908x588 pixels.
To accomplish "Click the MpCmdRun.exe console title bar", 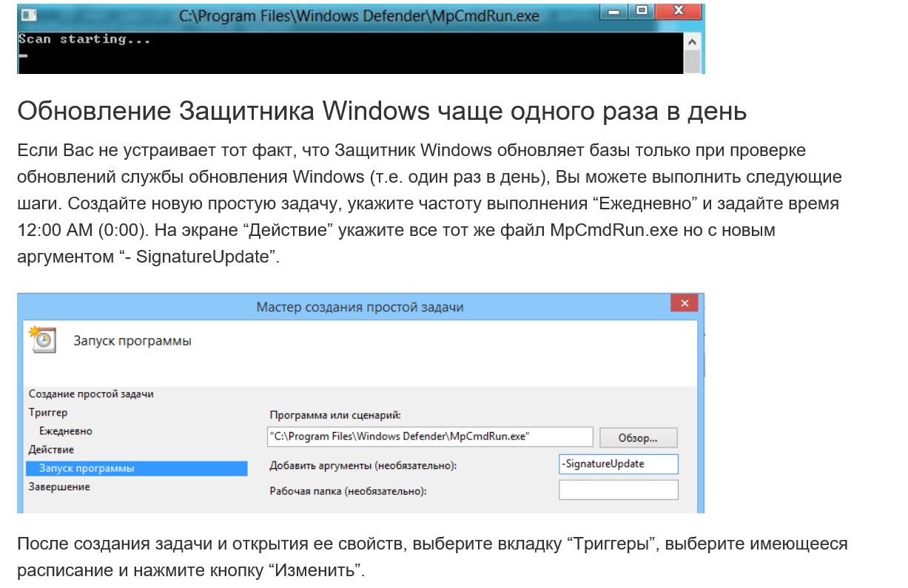I will (x=360, y=16).
